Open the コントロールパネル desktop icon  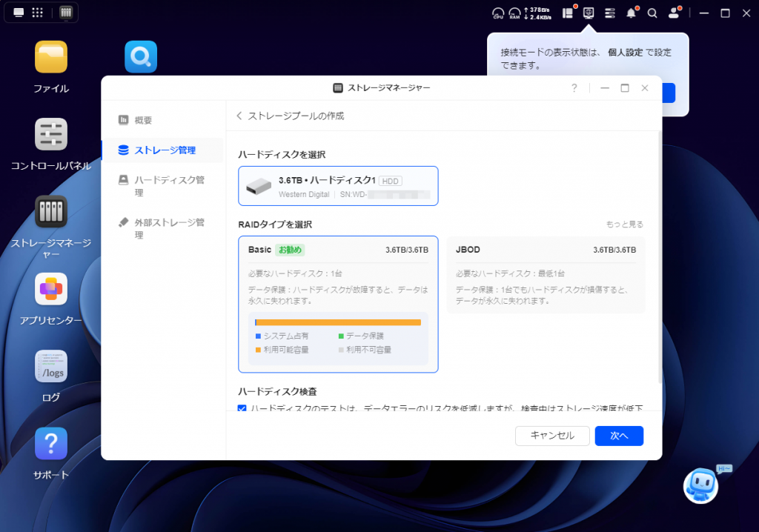click(51, 135)
